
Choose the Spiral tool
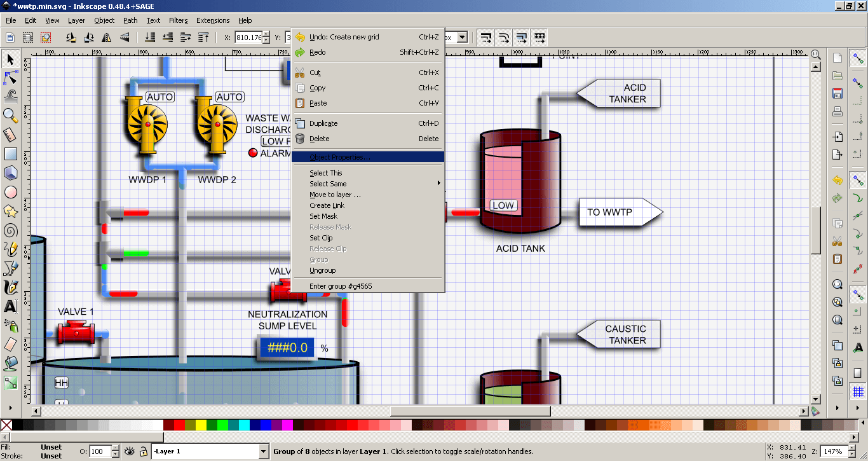pos(10,230)
